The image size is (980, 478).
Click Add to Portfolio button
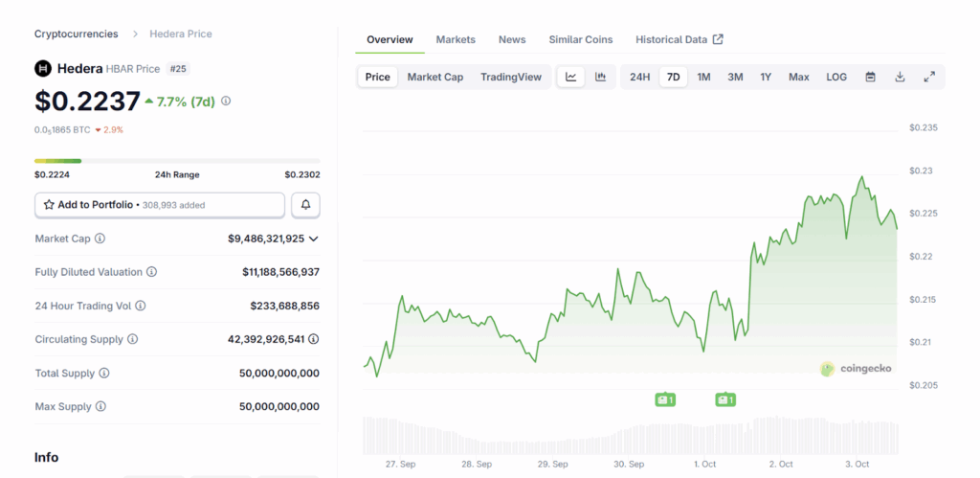160,205
